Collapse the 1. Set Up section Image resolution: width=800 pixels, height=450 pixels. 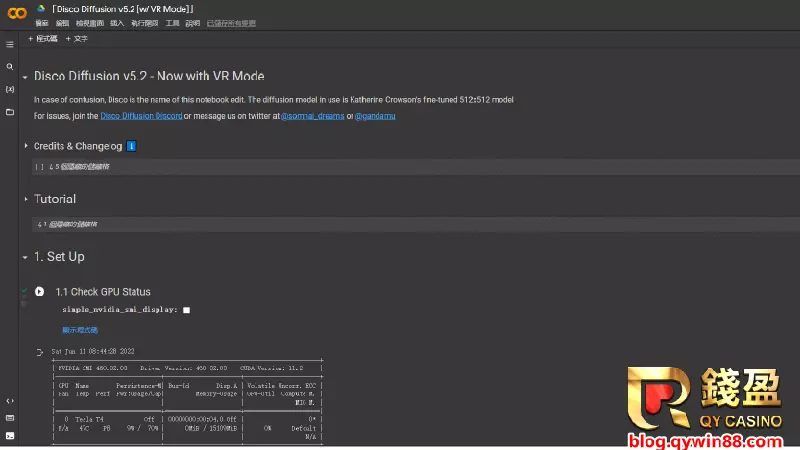(25, 257)
